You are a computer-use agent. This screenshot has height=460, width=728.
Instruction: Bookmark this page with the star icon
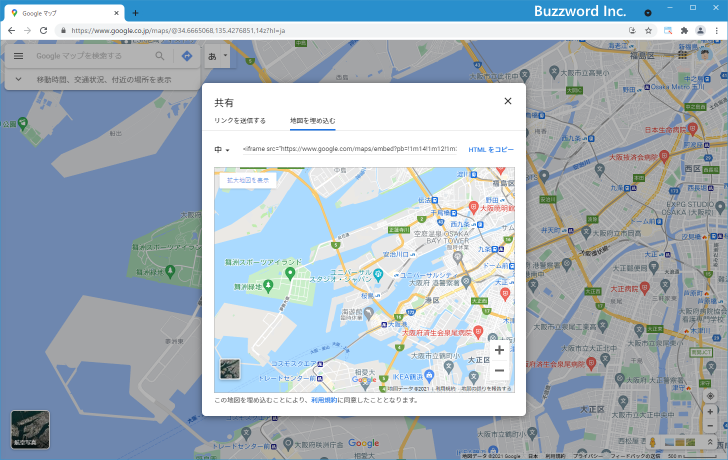pos(648,31)
